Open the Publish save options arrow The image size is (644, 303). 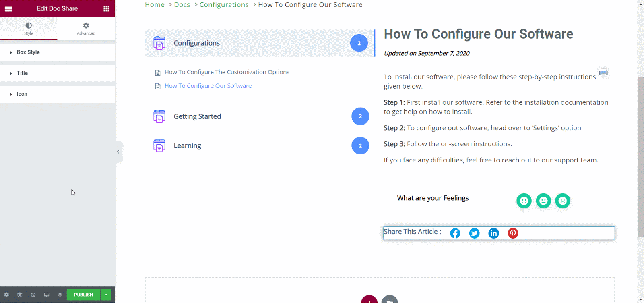point(106,295)
